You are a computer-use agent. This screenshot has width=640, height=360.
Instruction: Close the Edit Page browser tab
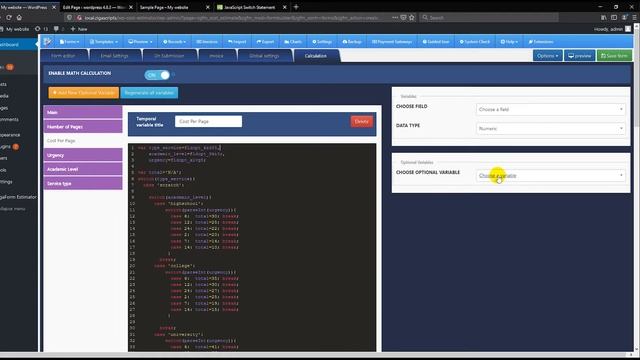pos(131,7)
